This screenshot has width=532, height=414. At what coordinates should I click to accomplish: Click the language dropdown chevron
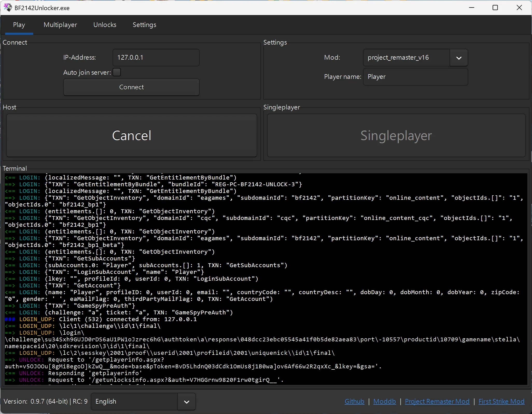pos(186,402)
